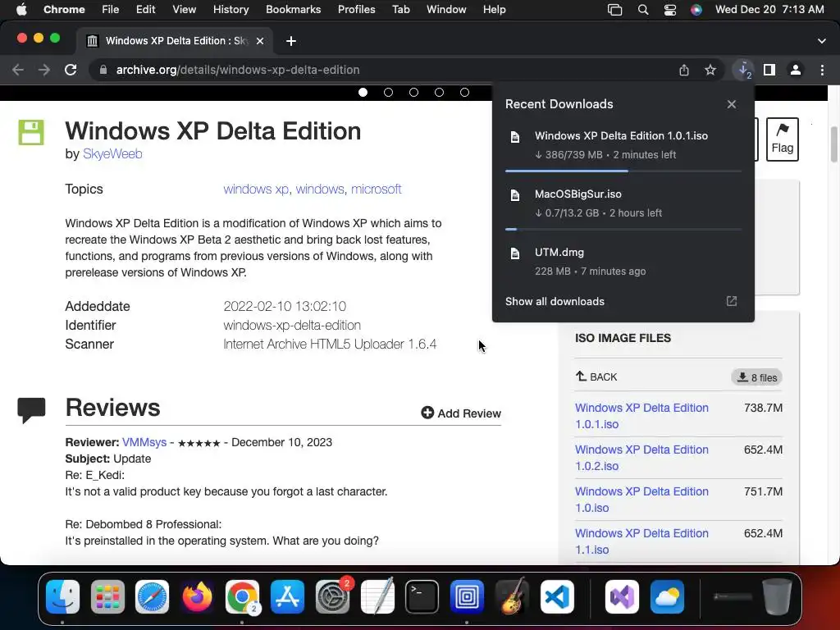This screenshot has width=840, height=630.
Task: Click the file icon next to MacOSBigSur.iso
Action: coord(515,195)
